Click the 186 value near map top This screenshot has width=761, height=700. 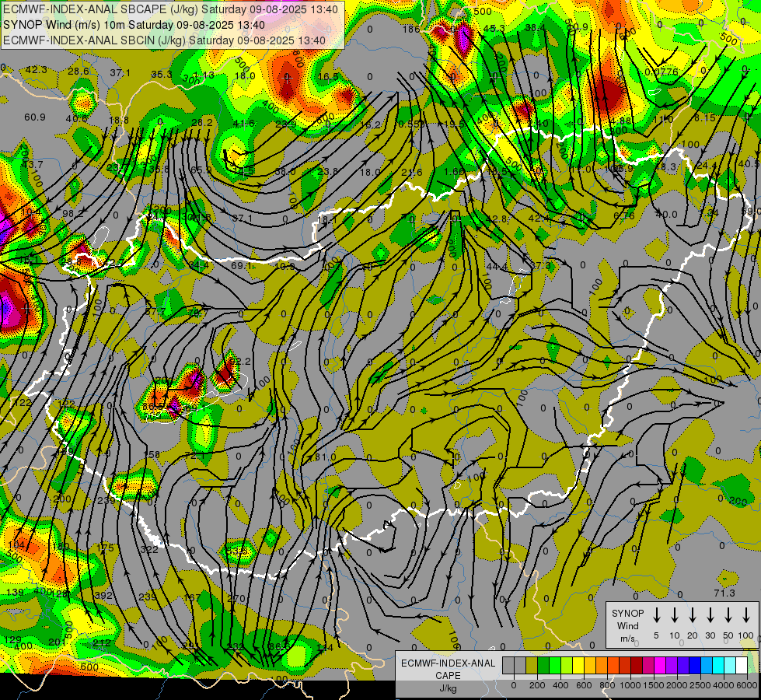tap(411, 29)
